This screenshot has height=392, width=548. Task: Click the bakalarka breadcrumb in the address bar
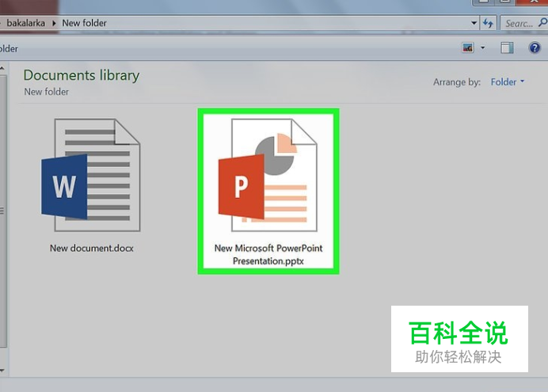(x=26, y=23)
